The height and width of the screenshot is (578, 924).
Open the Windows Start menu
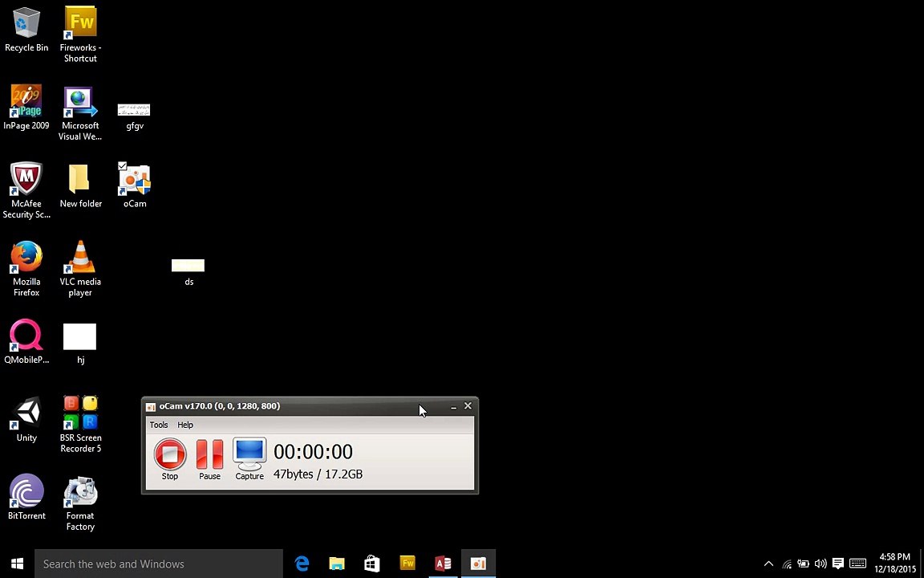pyautogui.click(x=17, y=564)
